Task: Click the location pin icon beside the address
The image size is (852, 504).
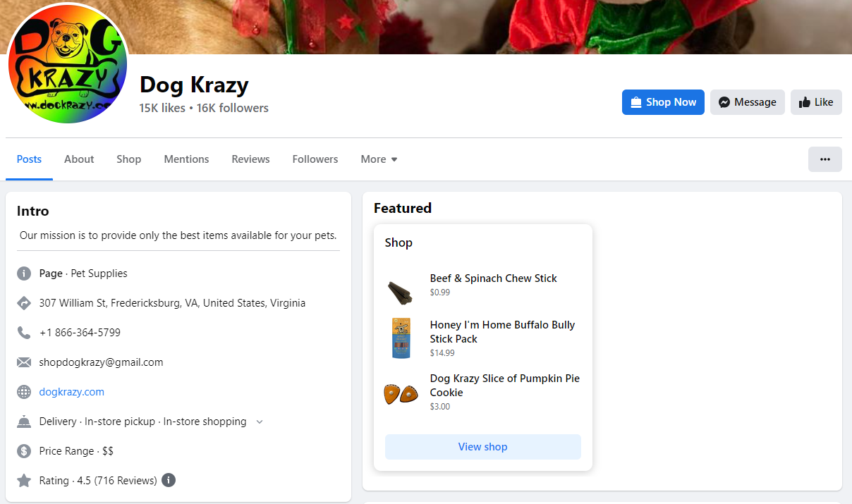Action: (23, 302)
